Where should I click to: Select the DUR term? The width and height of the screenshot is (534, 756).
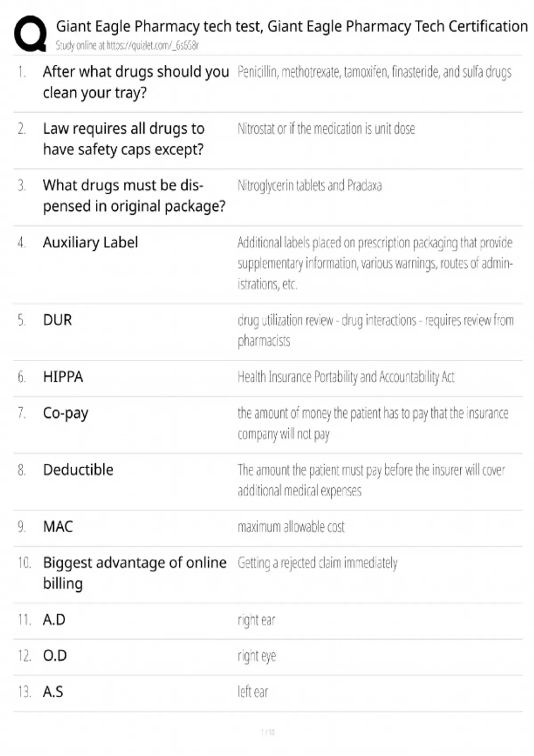point(57,320)
